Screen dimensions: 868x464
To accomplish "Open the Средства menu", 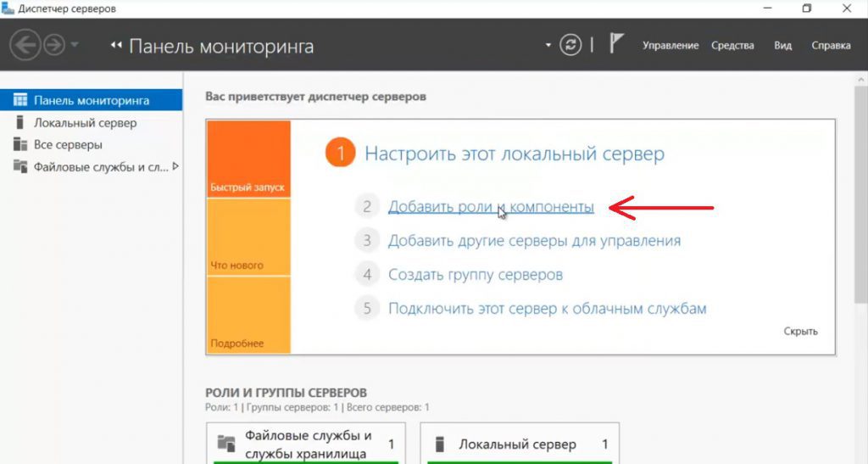I will pos(732,46).
